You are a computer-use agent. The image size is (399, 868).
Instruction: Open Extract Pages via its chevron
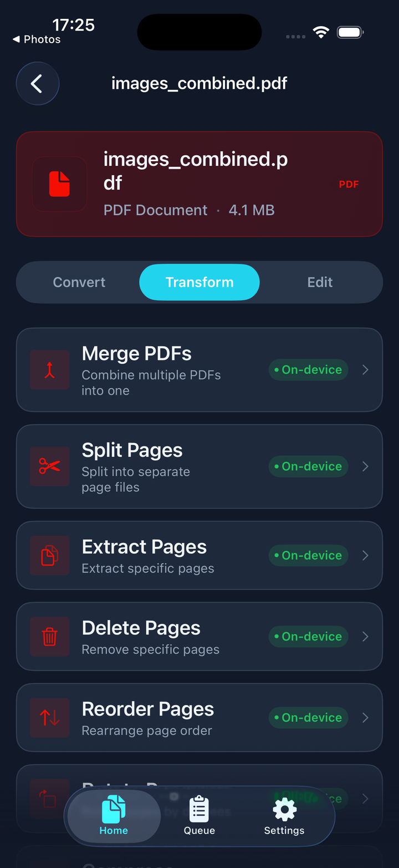[x=365, y=555]
